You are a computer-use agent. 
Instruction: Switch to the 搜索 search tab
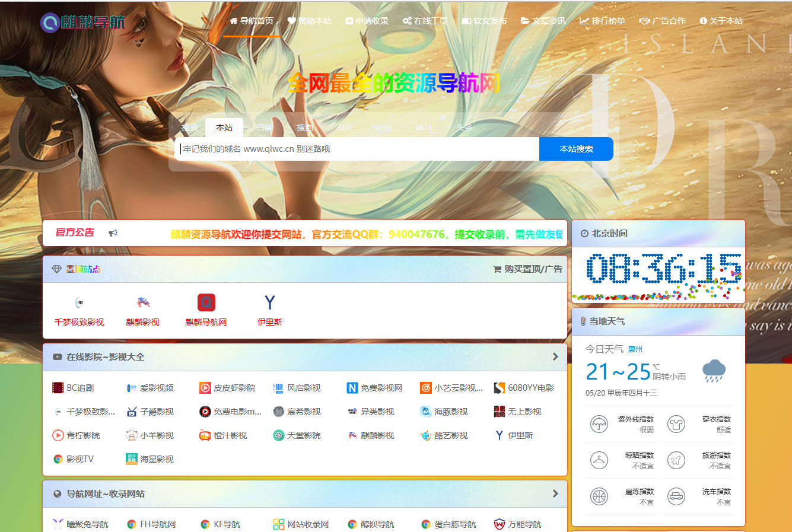pyautogui.click(x=190, y=128)
